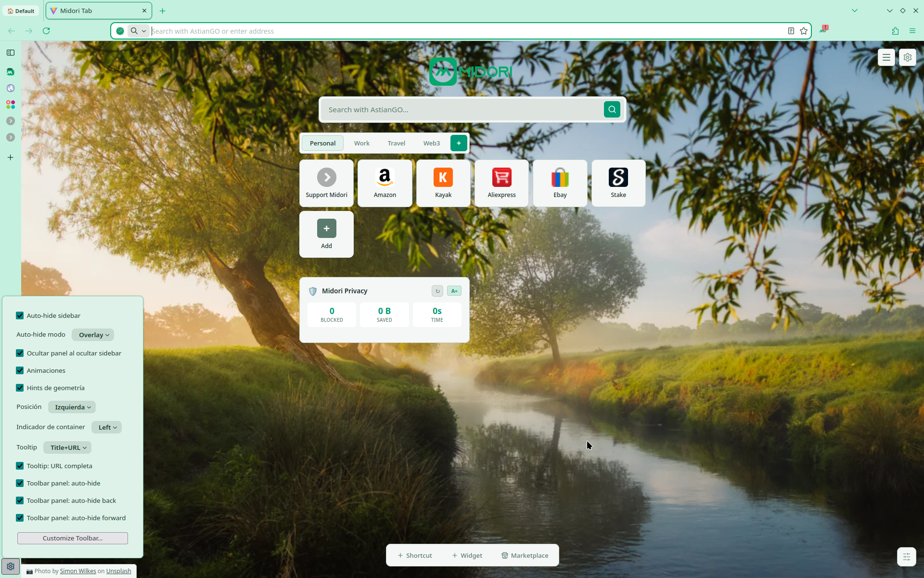Toggle the Animaciones checkbox
This screenshot has width=924, height=578.
(x=20, y=370)
